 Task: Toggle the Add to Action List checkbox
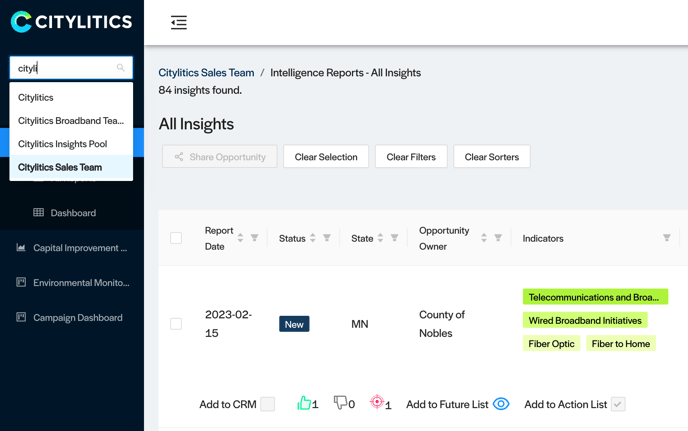point(618,404)
